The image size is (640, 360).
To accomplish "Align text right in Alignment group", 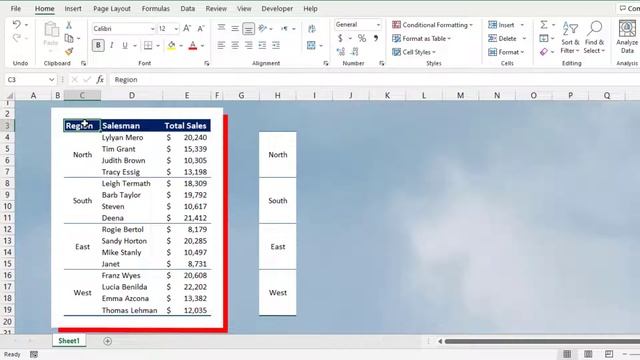I will click(248, 45).
